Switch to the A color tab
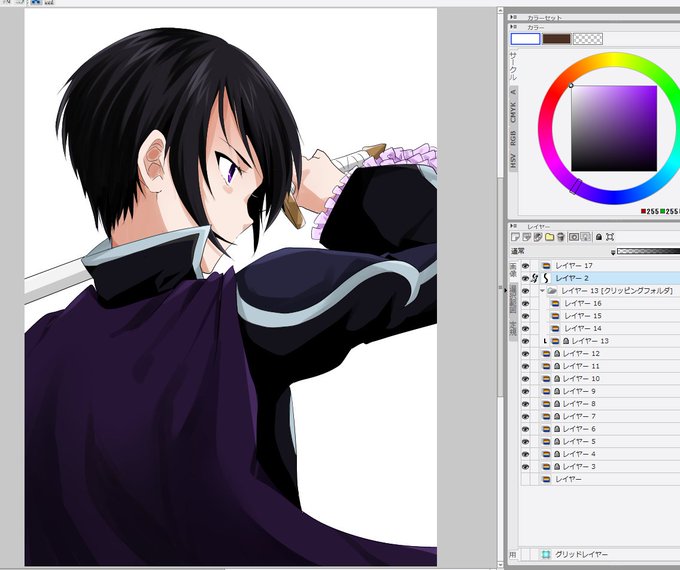 pos(513,92)
